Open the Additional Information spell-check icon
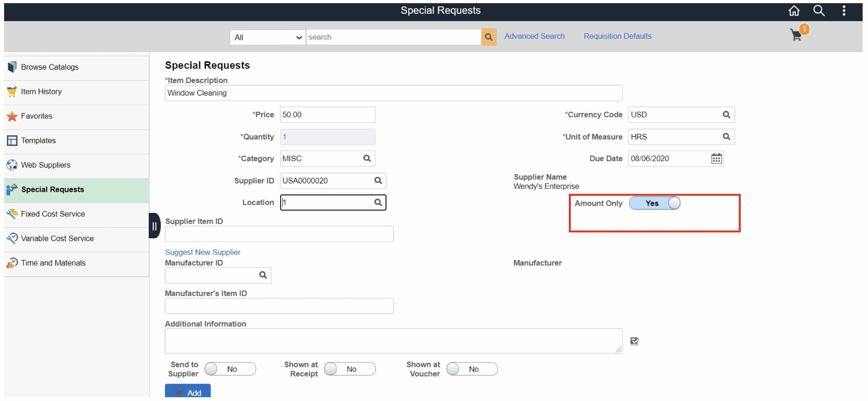 pos(634,341)
